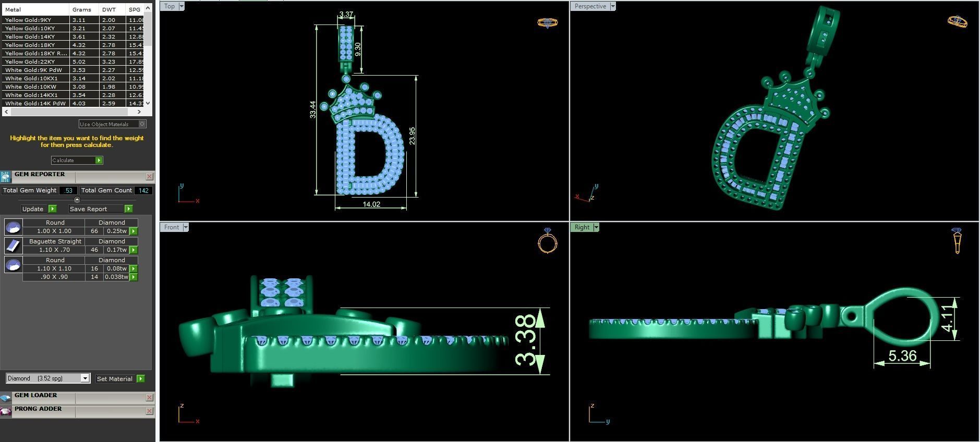
Task: Click the Perspective viewport label
Action: (590, 6)
